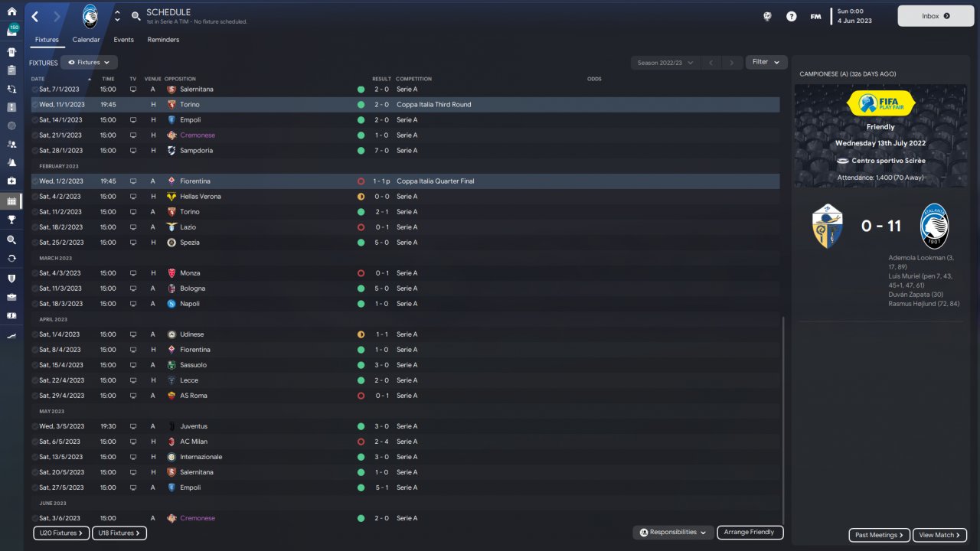This screenshot has width=980, height=551.
Task: Open the Home sidebar icon
Action: 11,11
